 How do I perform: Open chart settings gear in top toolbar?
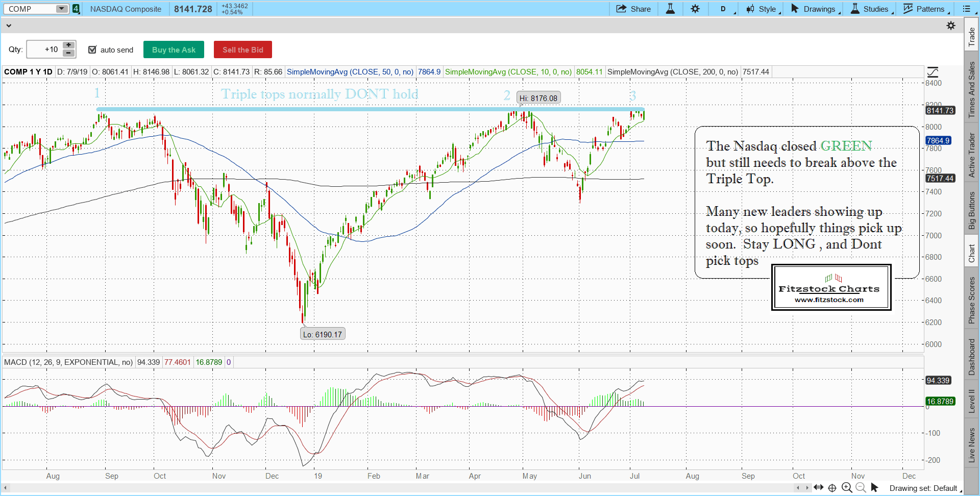[x=695, y=9]
